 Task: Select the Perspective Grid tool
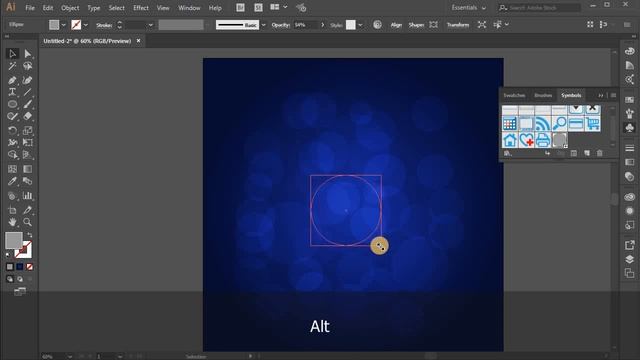[27, 155]
